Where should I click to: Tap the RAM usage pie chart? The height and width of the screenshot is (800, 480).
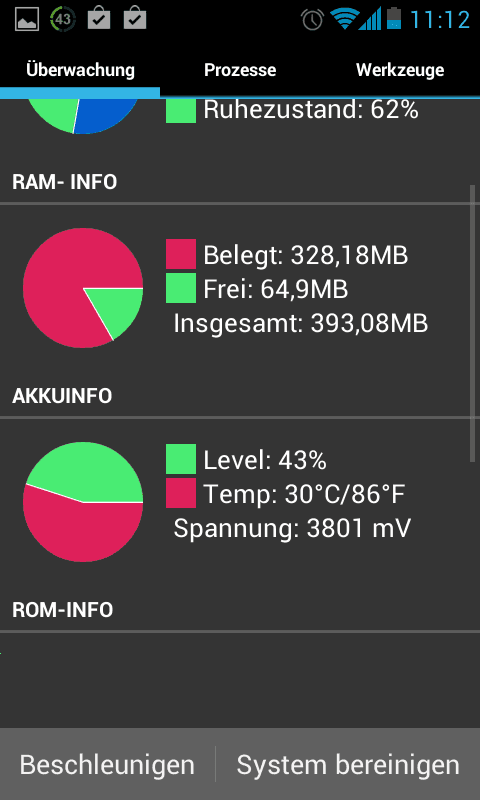click(x=83, y=288)
